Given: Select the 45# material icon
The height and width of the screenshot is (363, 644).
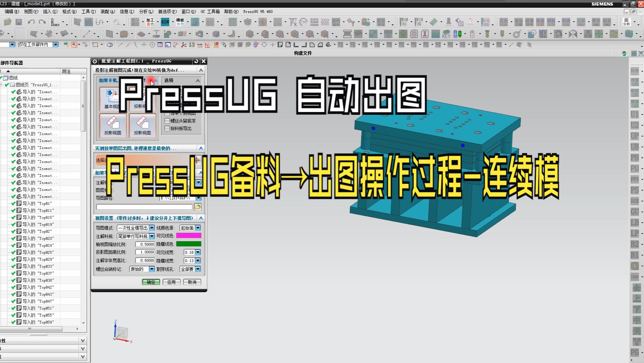Looking at the screenshot, I should coord(165,22).
